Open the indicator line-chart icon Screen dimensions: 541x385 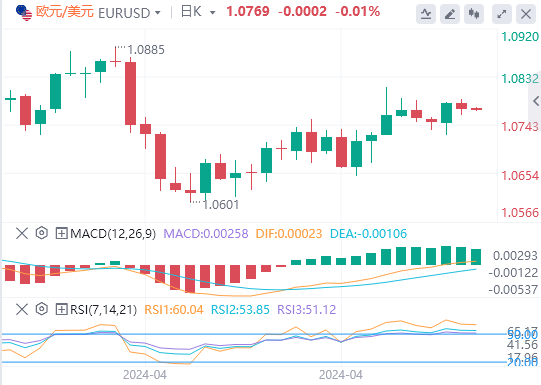pyautogui.click(x=426, y=14)
